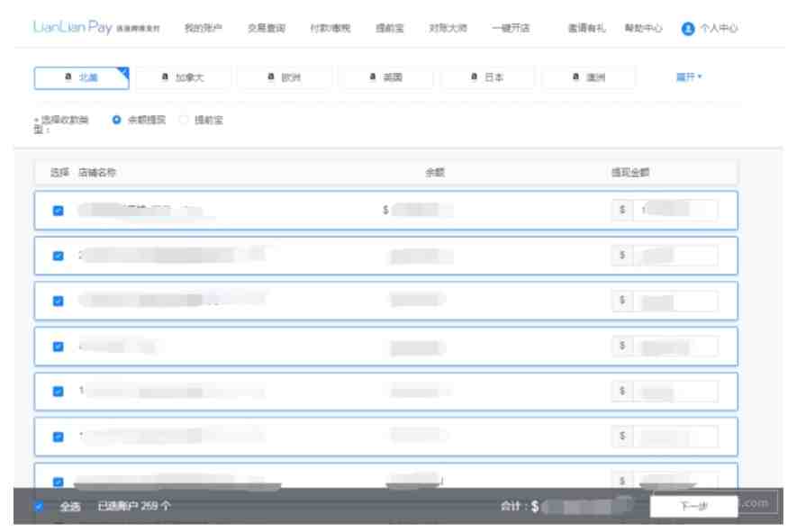Select the 北美 region tab
The image size is (797, 532).
tap(81, 77)
